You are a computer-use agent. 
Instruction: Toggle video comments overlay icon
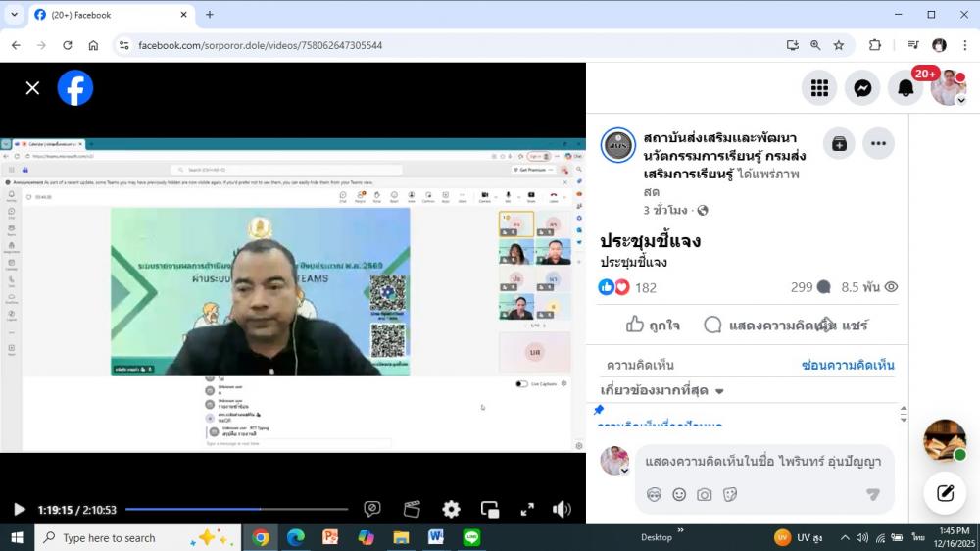click(x=372, y=509)
